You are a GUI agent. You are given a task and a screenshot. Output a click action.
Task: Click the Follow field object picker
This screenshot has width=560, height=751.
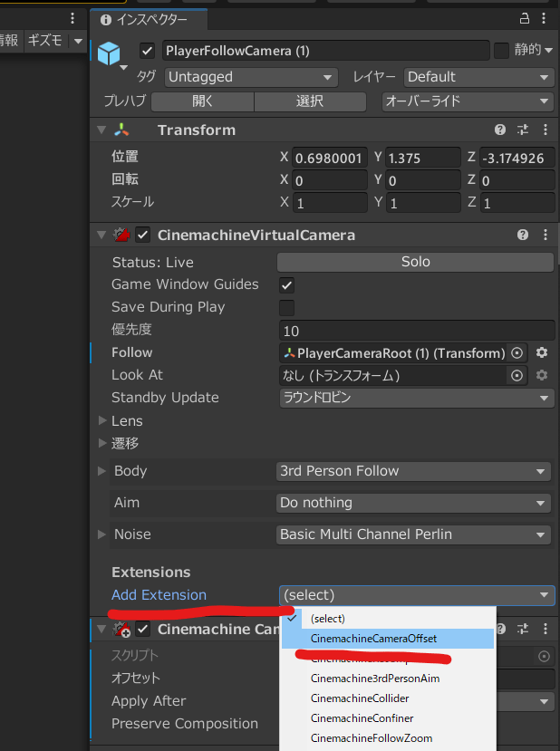[x=517, y=353]
